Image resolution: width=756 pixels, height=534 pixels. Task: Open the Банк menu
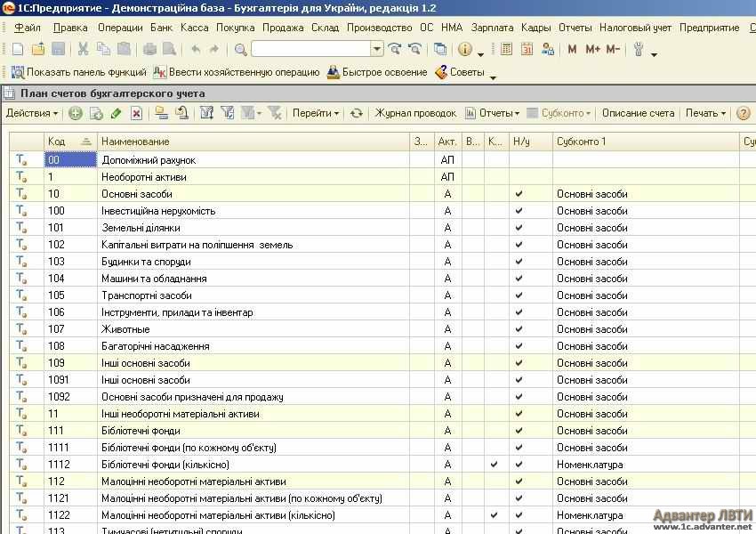162,28
